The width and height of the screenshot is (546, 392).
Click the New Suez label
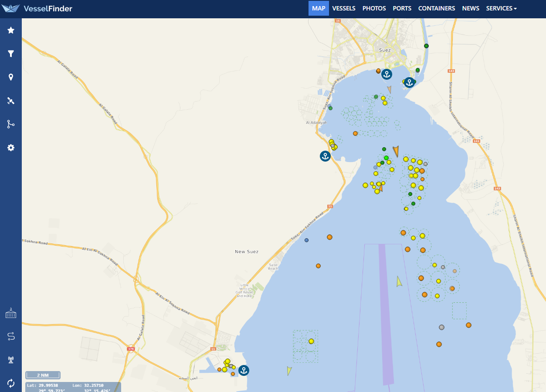[x=247, y=252]
